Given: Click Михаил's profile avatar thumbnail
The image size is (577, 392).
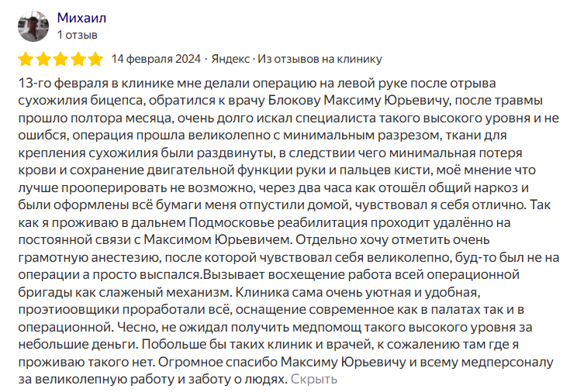Looking at the screenshot, I should 33,27.
